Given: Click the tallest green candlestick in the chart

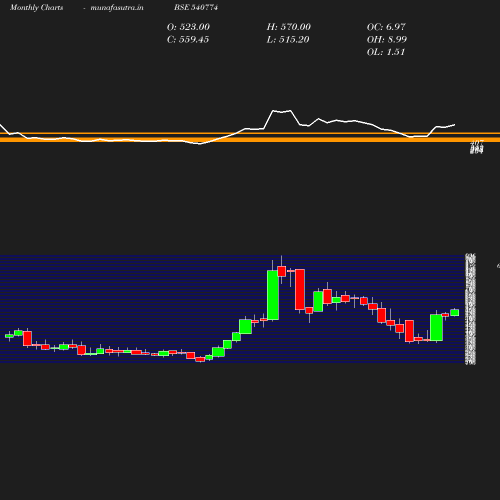Looking at the screenshot, I should tap(273, 295).
